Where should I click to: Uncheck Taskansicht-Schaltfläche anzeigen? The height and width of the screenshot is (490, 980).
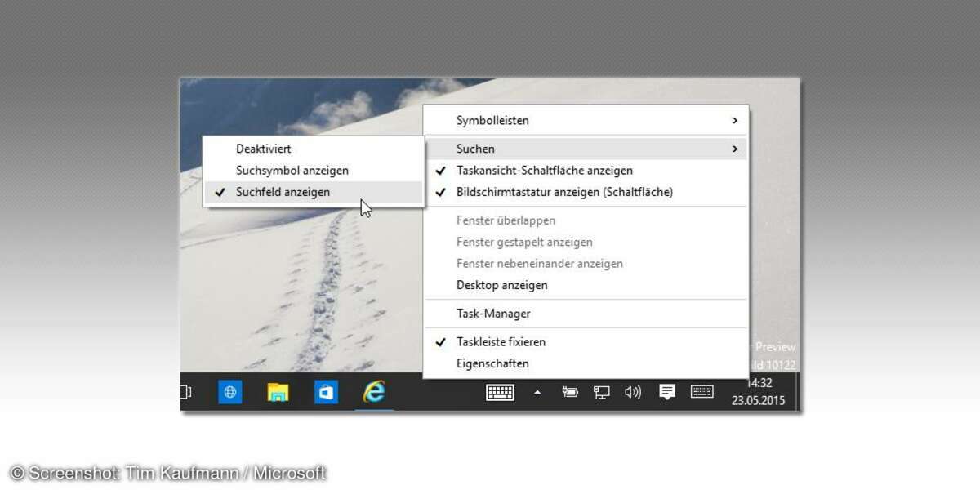544,171
